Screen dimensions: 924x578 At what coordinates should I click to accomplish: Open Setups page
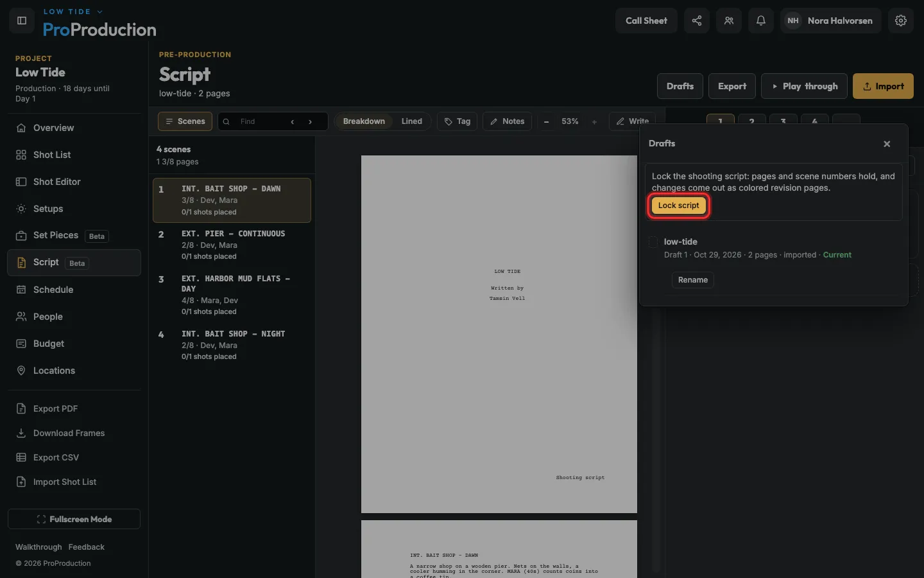coord(74,209)
